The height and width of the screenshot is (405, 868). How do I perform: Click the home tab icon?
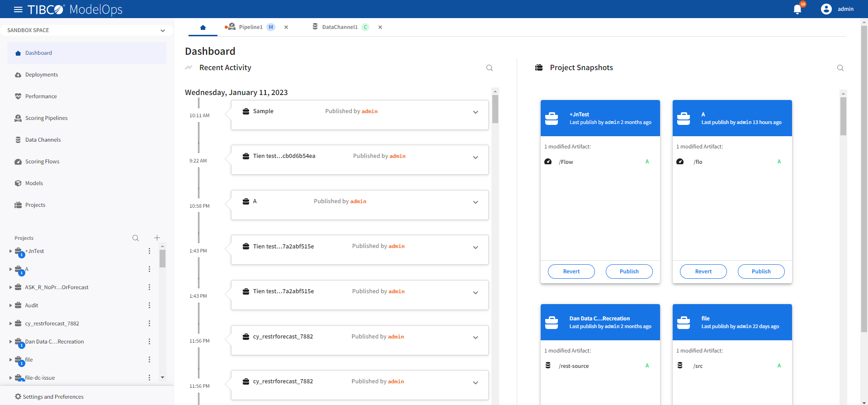click(203, 28)
